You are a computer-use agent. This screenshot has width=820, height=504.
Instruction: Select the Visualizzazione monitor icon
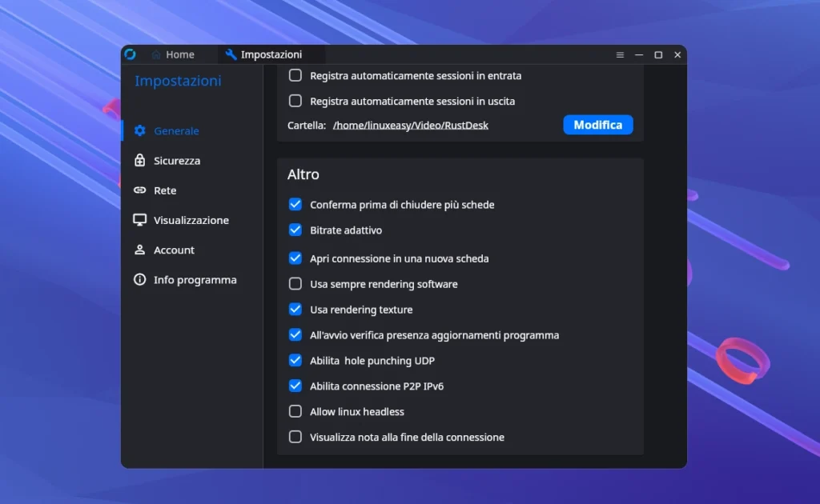click(139, 220)
